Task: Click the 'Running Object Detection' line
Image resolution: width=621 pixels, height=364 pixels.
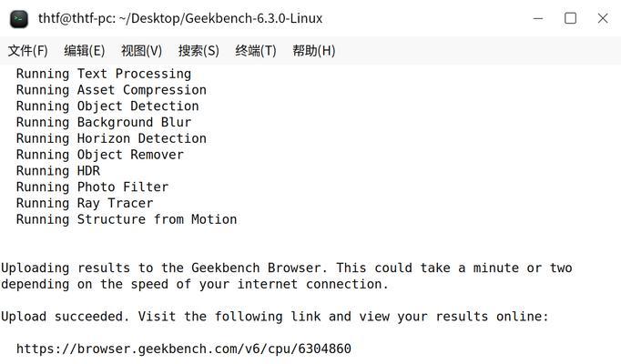Action: (107, 106)
